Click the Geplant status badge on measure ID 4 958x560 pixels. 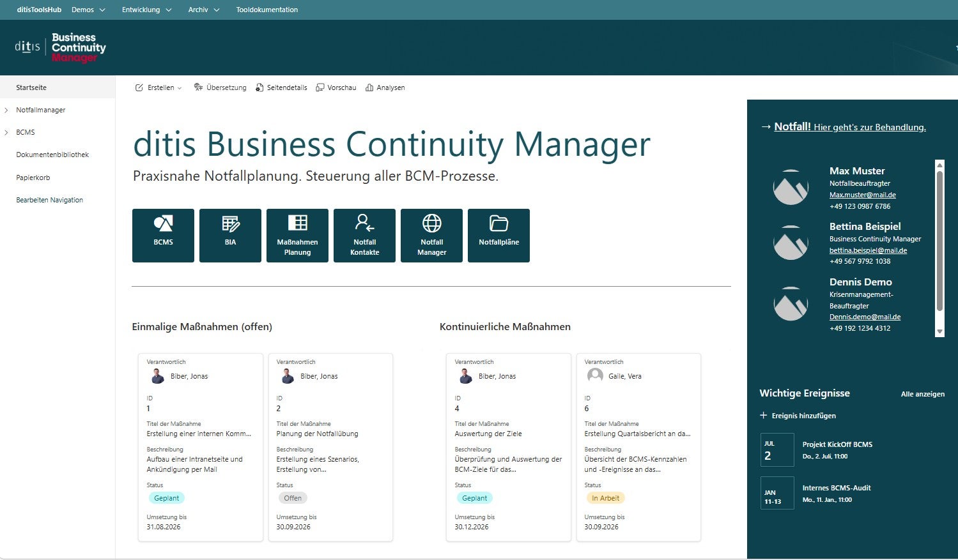[x=474, y=498]
